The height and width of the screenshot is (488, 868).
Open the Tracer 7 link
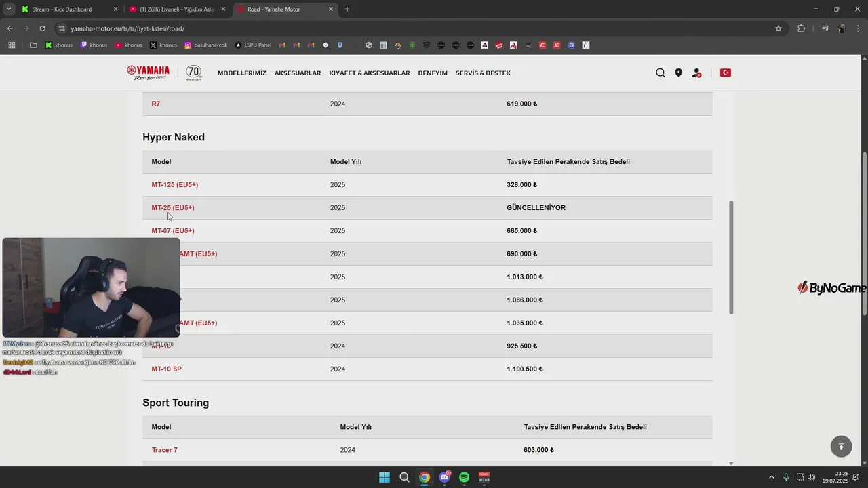coord(165,450)
